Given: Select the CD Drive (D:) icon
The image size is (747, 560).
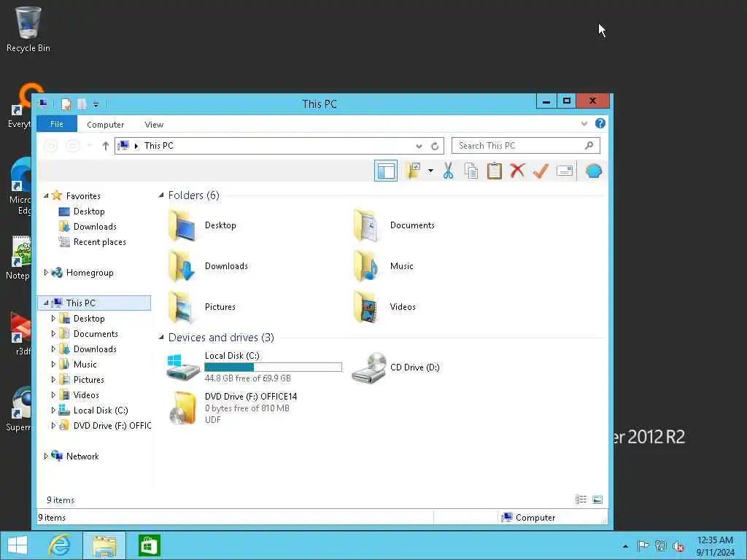Looking at the screenshot, I should [369, 367].
